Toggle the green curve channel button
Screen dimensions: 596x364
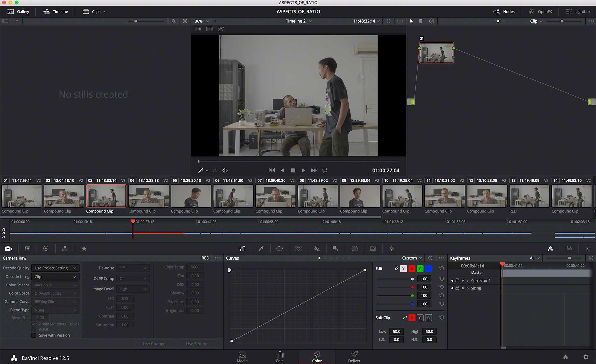pyautogui.click(x=420, y=269)
